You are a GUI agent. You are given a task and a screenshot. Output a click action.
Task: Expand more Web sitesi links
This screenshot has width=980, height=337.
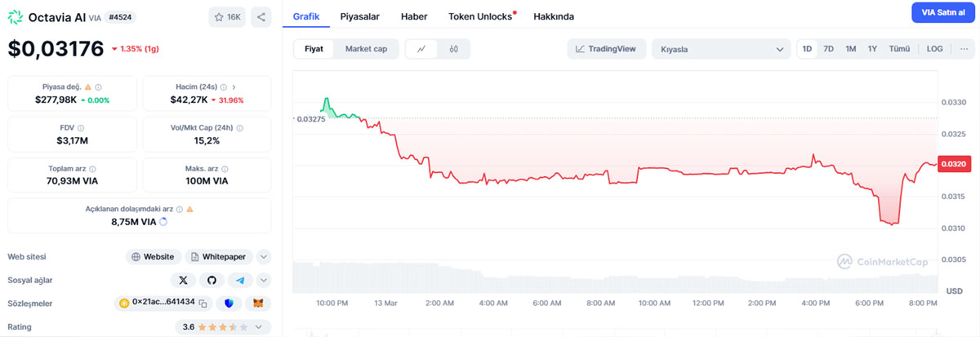(x=263, y=256)
